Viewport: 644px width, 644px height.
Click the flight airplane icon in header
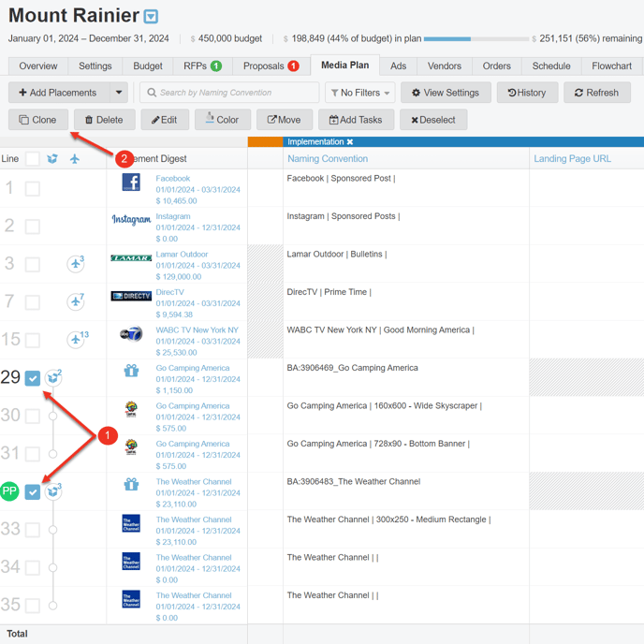[x=74, y=158]
